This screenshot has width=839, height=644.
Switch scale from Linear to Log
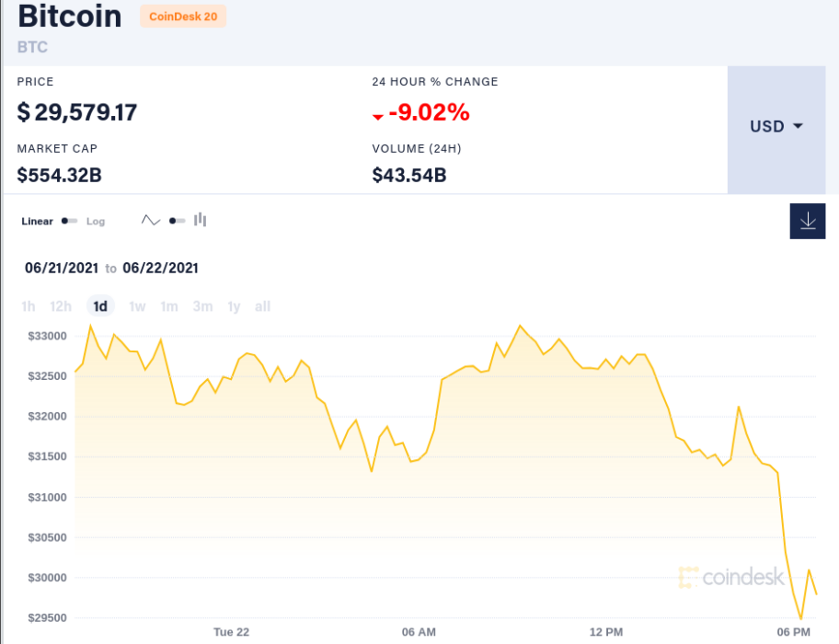pyautogui.click(x=95, y=221)
